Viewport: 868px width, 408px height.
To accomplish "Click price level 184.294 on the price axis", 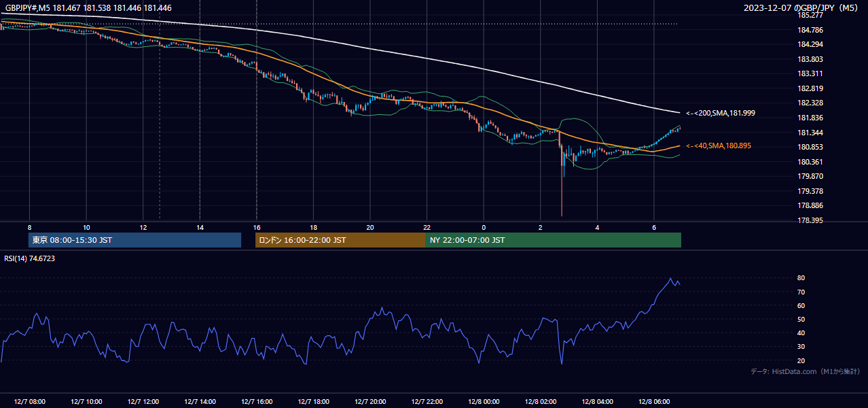I will click(810, 45).
